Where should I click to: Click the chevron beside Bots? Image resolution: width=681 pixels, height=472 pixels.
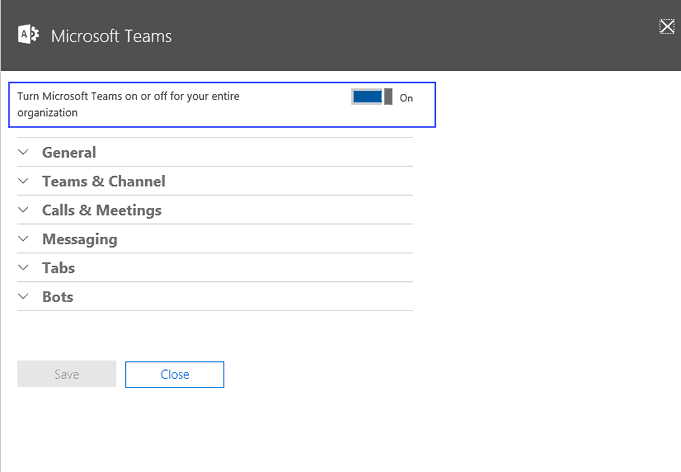(23, 296)
